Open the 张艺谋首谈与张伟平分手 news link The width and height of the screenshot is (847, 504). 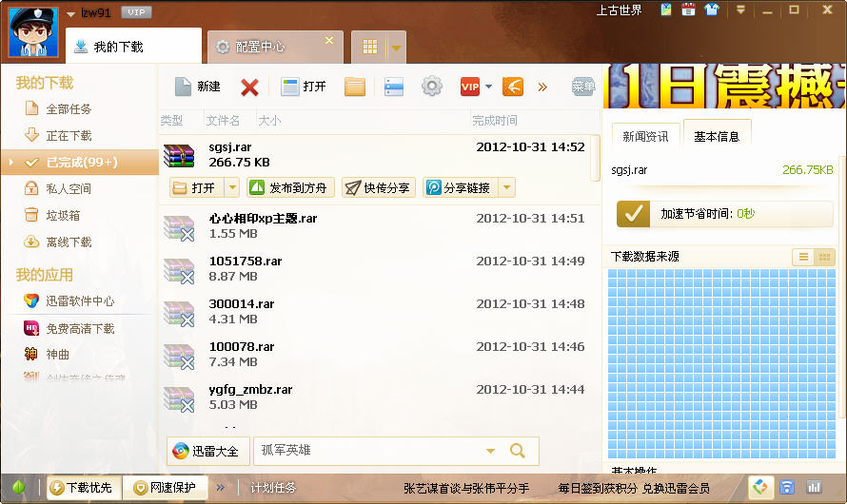466,489
